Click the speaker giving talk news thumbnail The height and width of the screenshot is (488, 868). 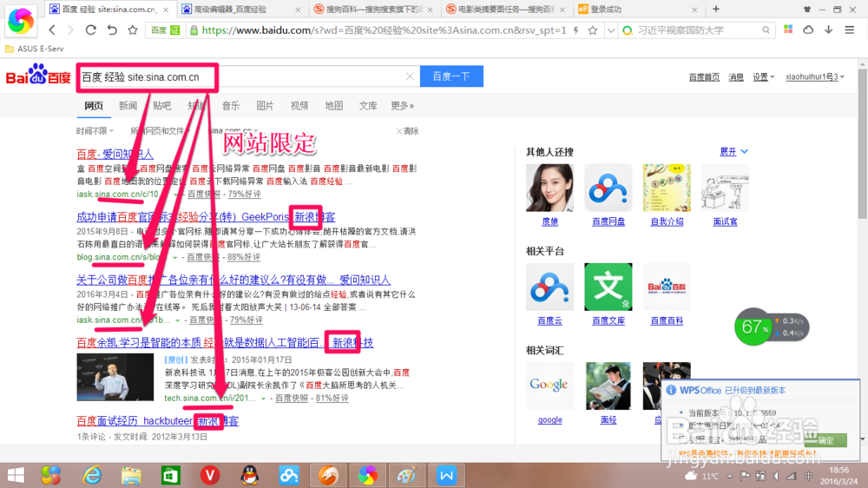point(115,377)
